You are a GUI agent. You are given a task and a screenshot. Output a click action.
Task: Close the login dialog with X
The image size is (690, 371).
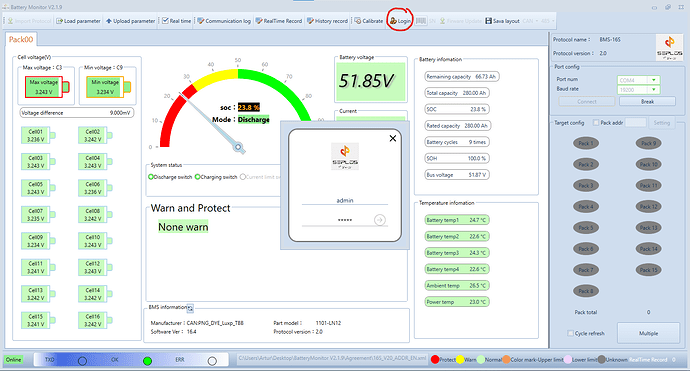tap(393, 139)
